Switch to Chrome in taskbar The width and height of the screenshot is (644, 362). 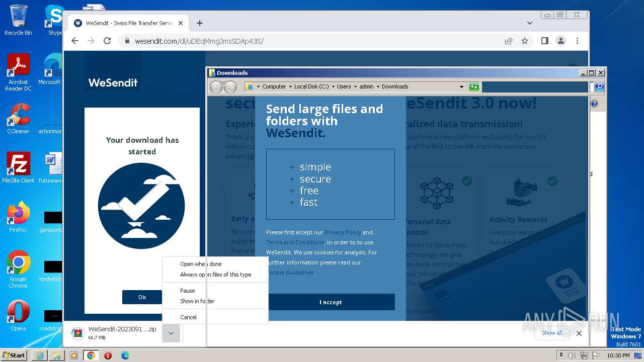point(91,355)
